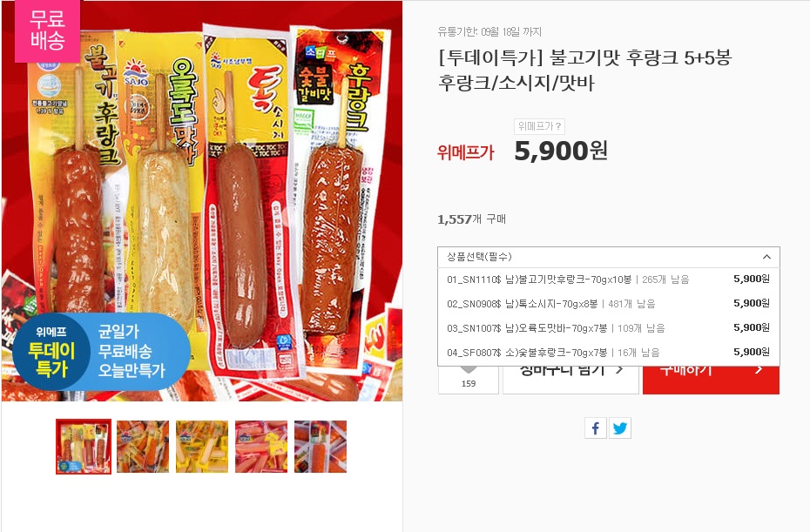
Task: Click the main sausage product image
Action: (202, 201)
